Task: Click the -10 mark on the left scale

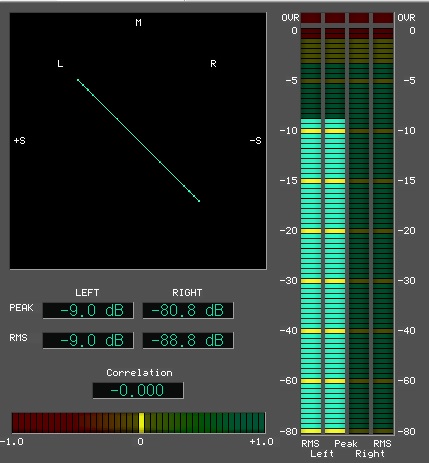Action: 289,131
